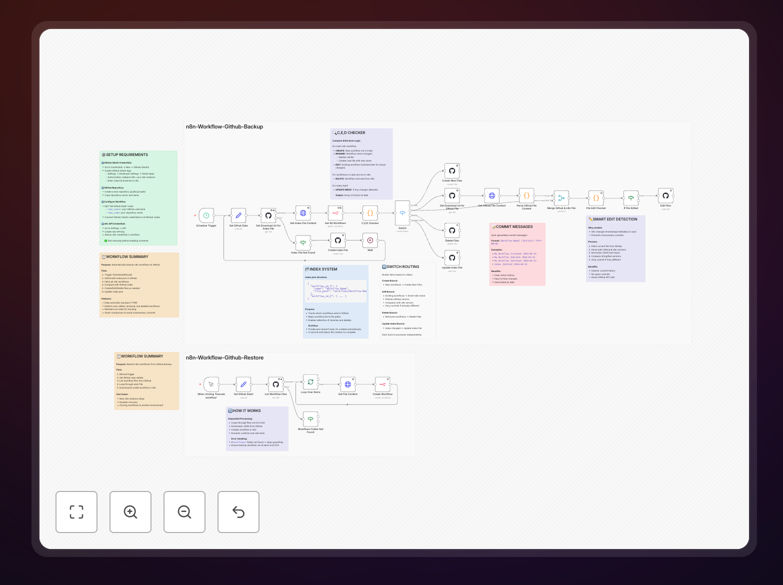This screenshot has width=783, height=585.
Task: Open the Create New Files GitHub node
Action: click(x=452, y=171)
